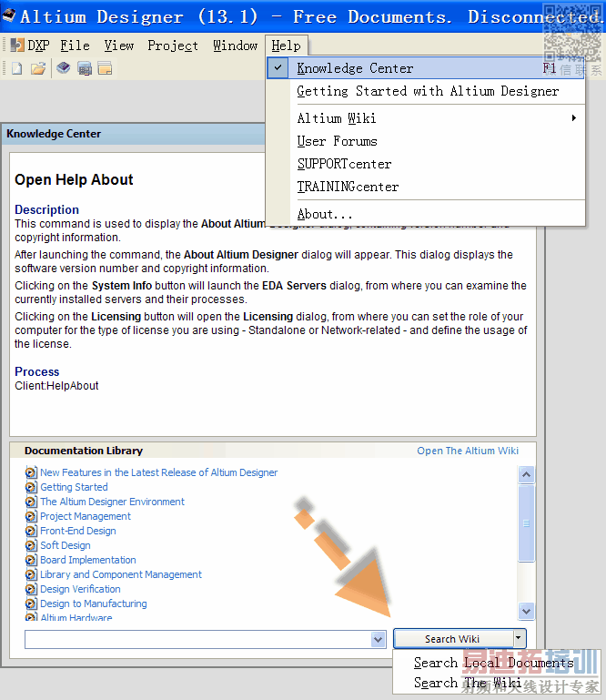Open the Project menu
606x700 pixels.
pyautogui.click(x=173, y=46)
